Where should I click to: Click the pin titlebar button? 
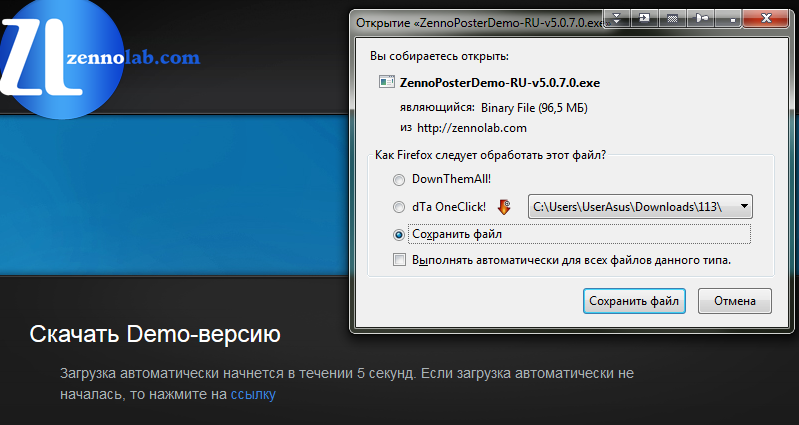701,19
